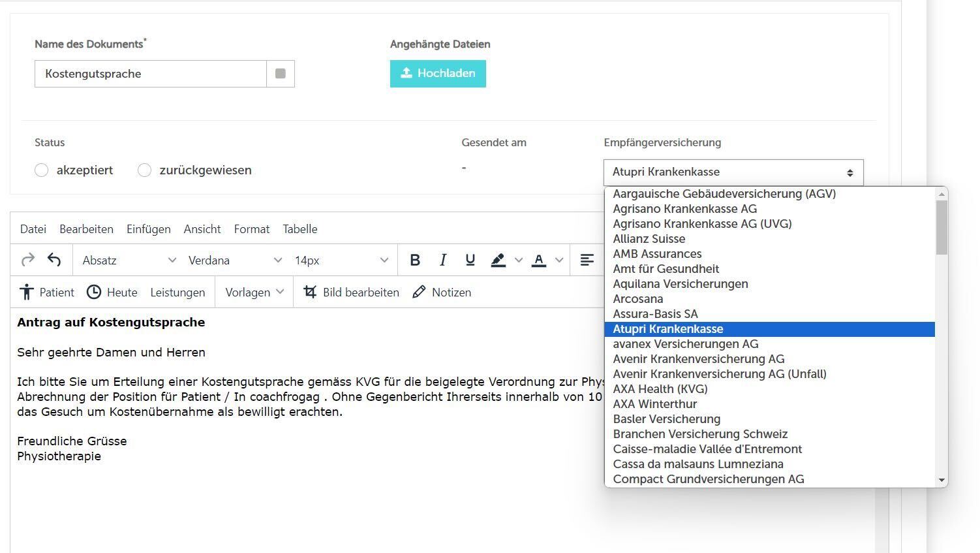Image resolution: width=980 pixels, height=553 pixels.
Task: Click the Hochladen upload button
Action: (x=438, y=74)
